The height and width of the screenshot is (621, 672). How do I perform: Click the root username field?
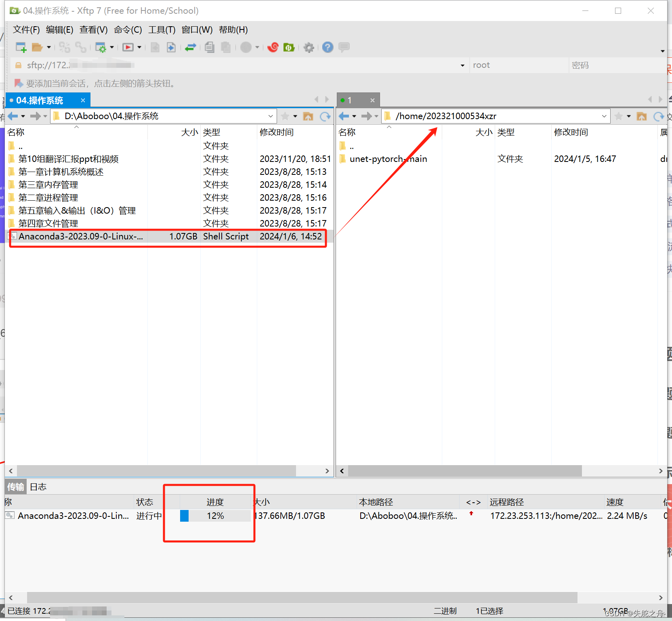point(519,65)
